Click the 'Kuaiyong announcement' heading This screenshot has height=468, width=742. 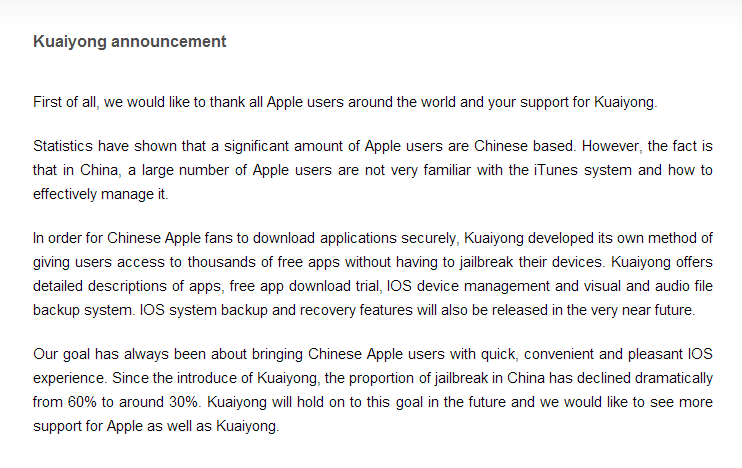click(x=130, y=42)
